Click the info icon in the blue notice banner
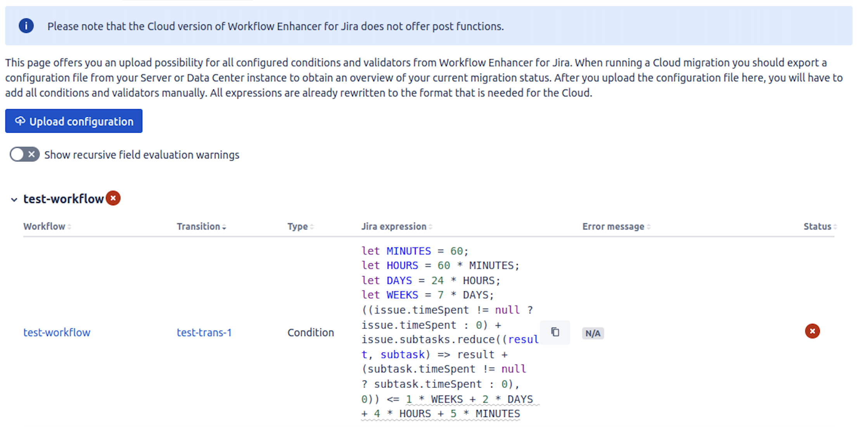868x427 pixels. tap(26, 26)
